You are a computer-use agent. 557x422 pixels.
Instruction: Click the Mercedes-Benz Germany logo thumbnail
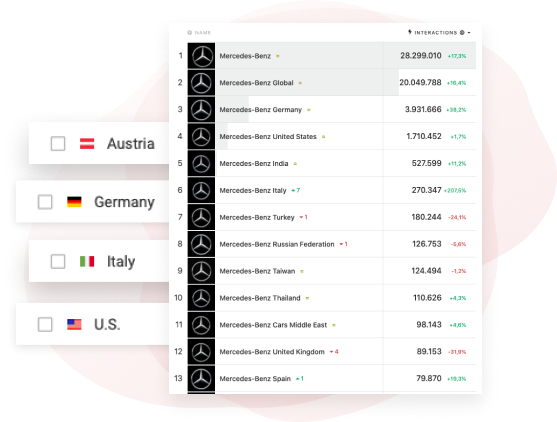(x=201, y=109)
